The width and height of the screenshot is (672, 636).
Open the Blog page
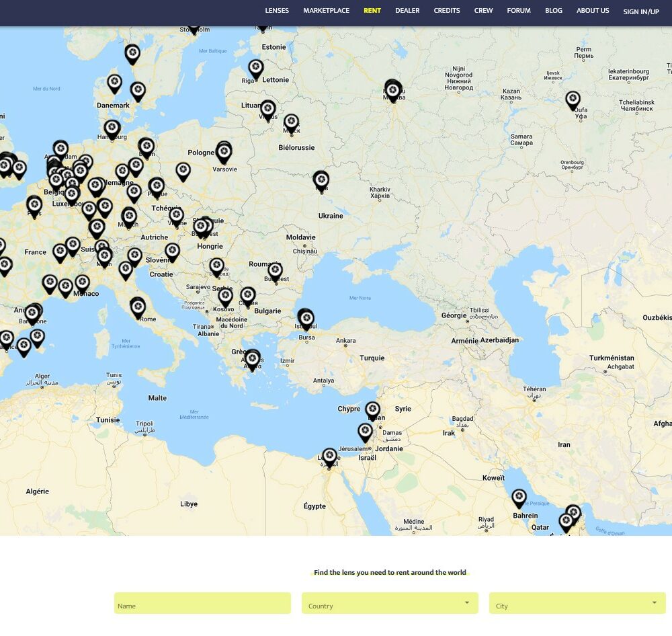pos(554,11)
